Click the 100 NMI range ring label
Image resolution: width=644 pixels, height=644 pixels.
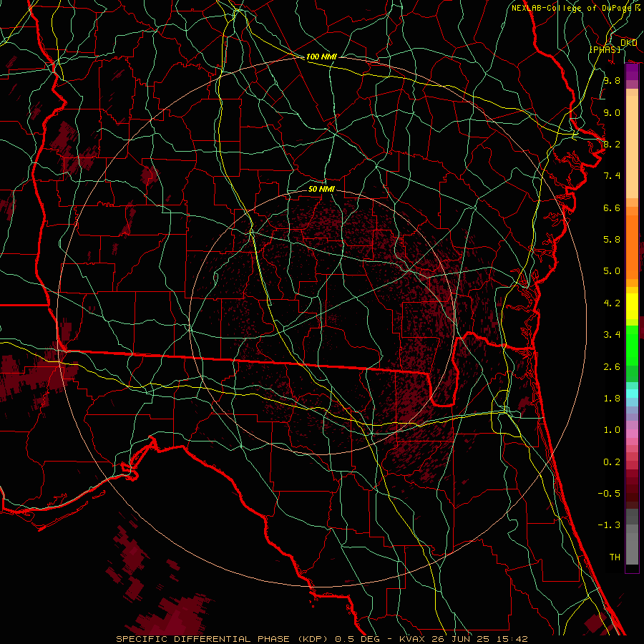[x=321, y=57]
